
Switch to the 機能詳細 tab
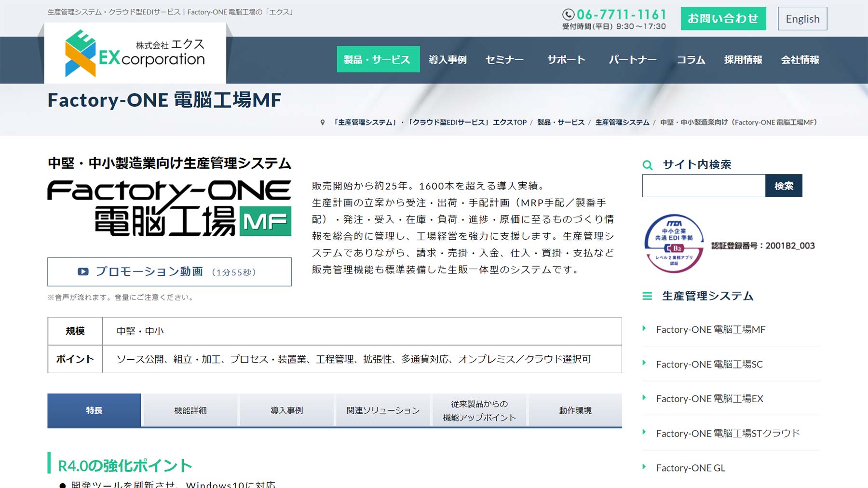(x=190, y=410)
